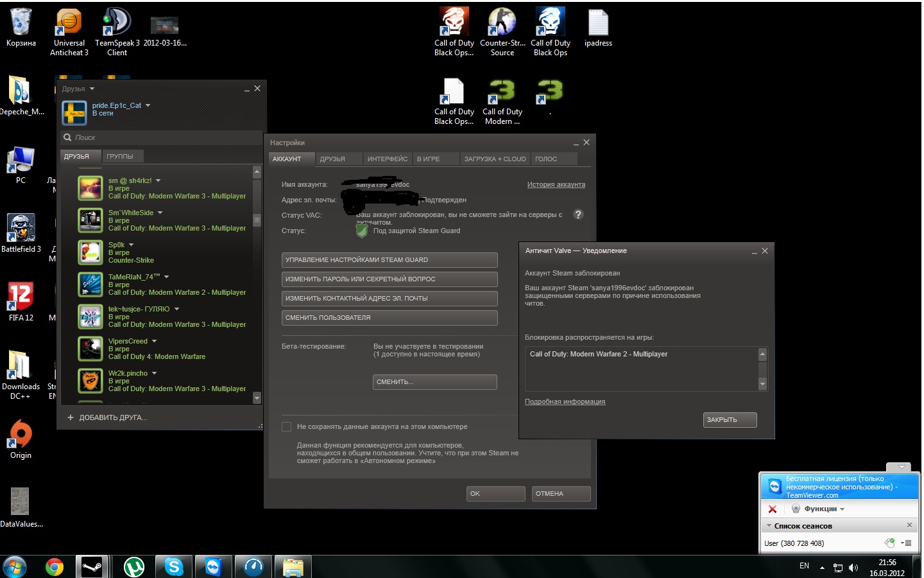Open Google Chrome from the taskbar
The image size is (924, 578).
tap(55, 567)
